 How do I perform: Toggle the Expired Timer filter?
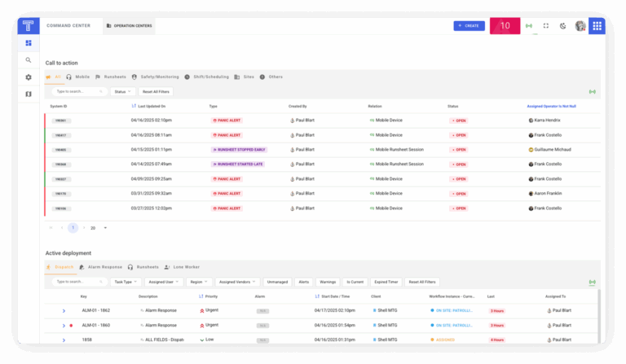coord(386,282)
